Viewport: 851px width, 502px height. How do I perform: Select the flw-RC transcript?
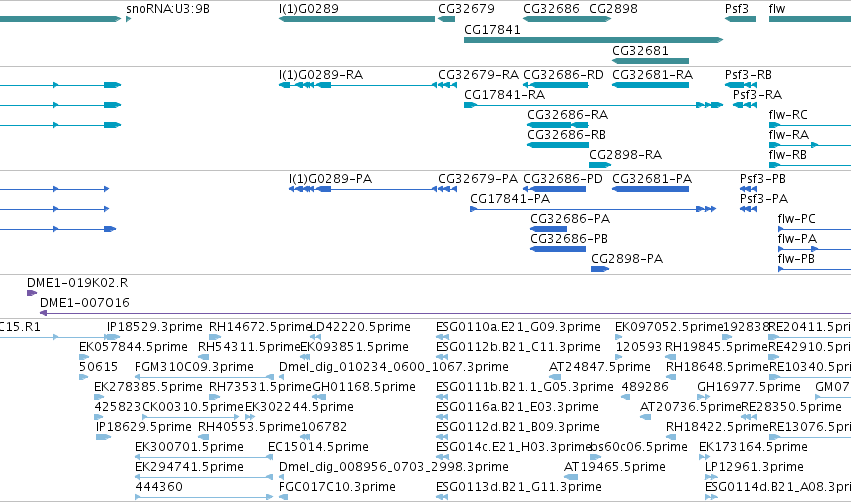(x=810, y=125)
